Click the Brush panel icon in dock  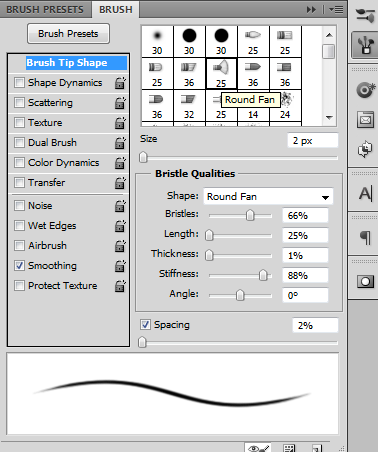pyautogui.click(x=365, y=45)
